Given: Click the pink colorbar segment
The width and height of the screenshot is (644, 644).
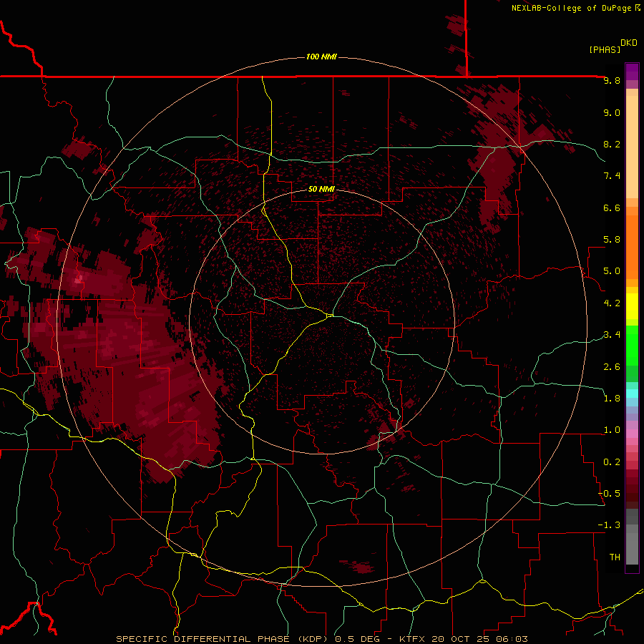Looking at the screenshot, I should point(632,434).
